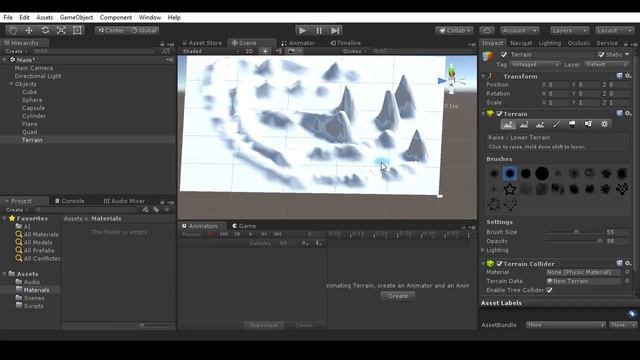Switch to the Game tab
The image size is (640, 360).
pyautogui.click(x=244, y=226)
